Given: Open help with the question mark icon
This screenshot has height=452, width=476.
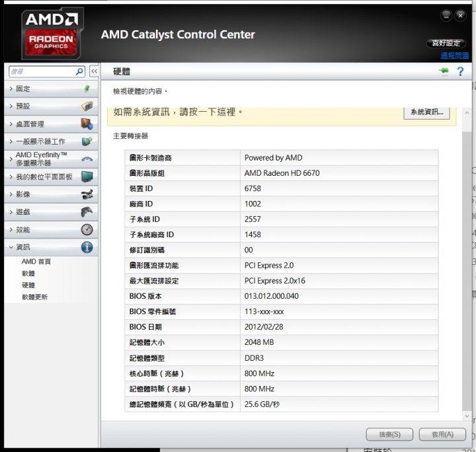Looking at the screenshot, I should (x=460, y=71).
